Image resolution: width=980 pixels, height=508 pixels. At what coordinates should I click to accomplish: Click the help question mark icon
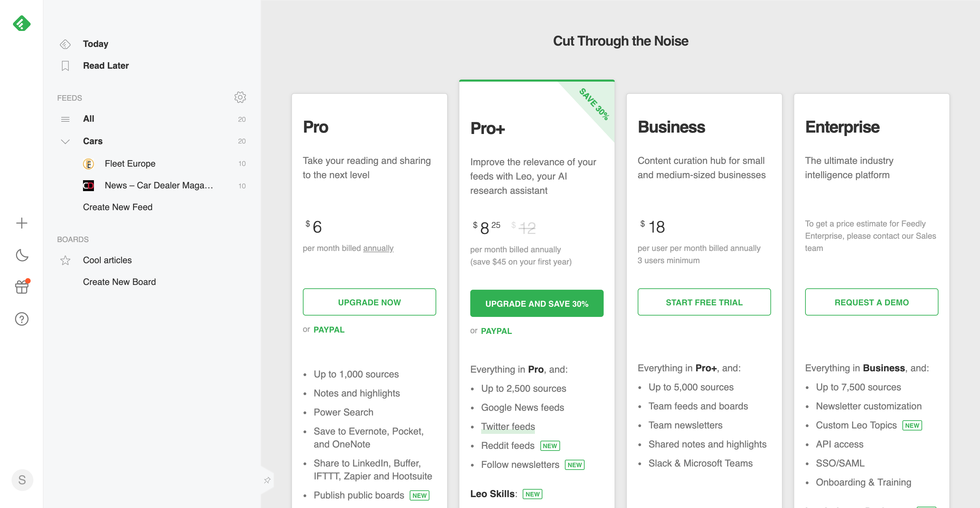21,318
